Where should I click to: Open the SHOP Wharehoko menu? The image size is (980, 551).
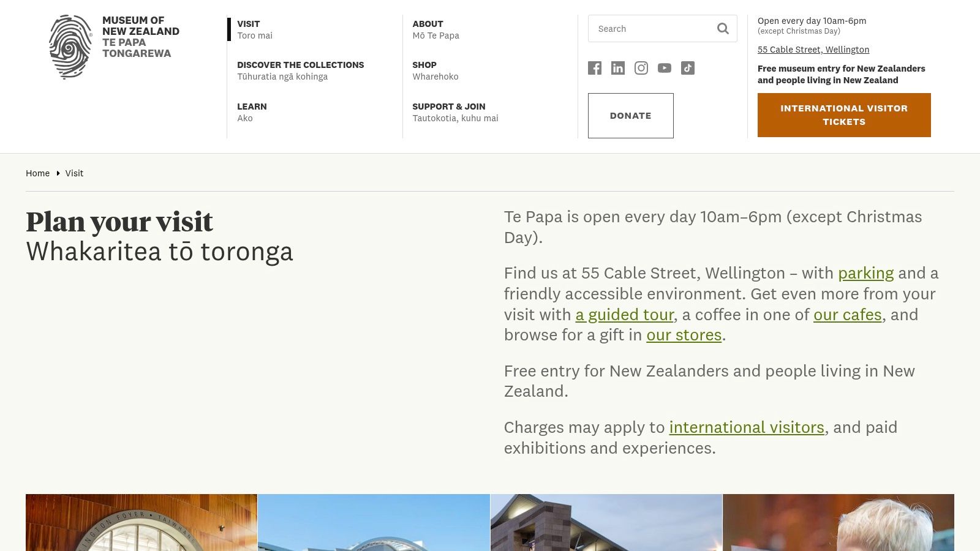tap(424, 70)
